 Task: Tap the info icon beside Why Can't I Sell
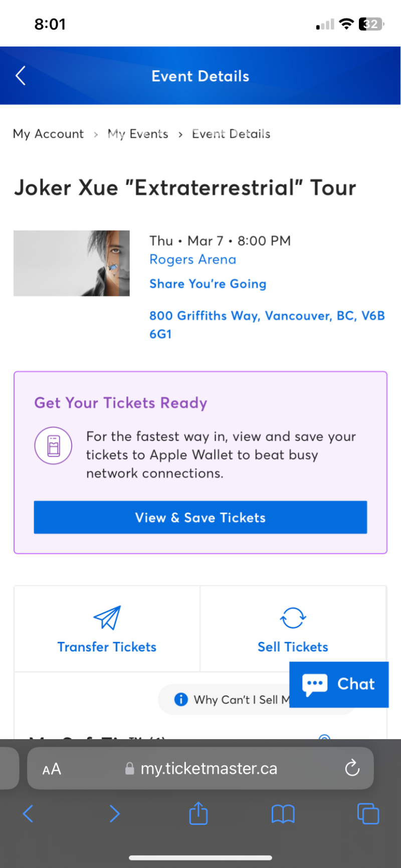[181, 700]
